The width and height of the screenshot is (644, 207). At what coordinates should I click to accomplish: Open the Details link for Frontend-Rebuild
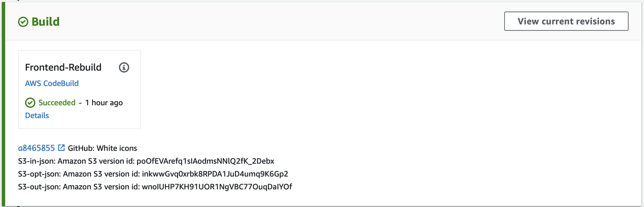37,115
